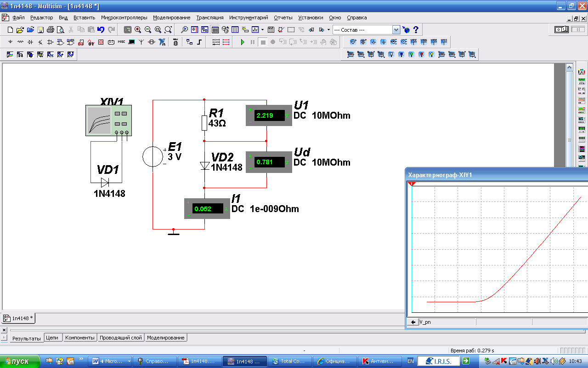Click the XIV1 IV analyzer instrument
This screenshot has height=368, width=588.
109,121
